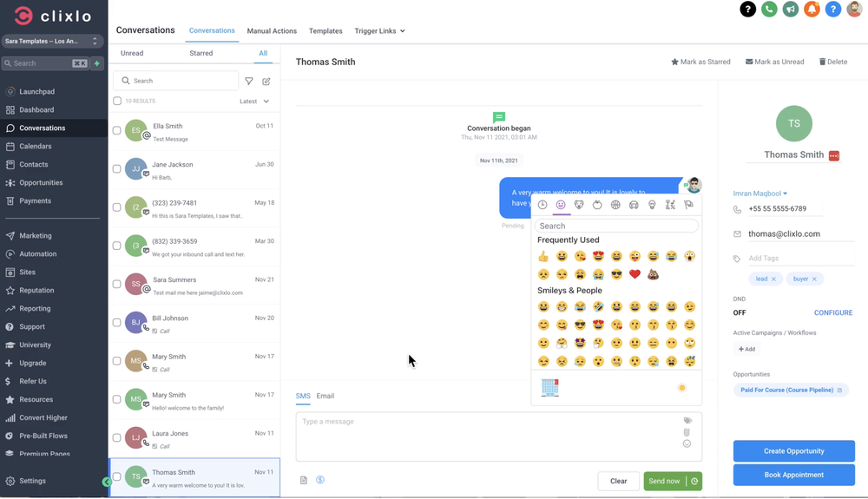Open the Imran Maqbool assignee dropdown
The height and width of the screenshot is (499, 868).
click(x=760, y=194)
